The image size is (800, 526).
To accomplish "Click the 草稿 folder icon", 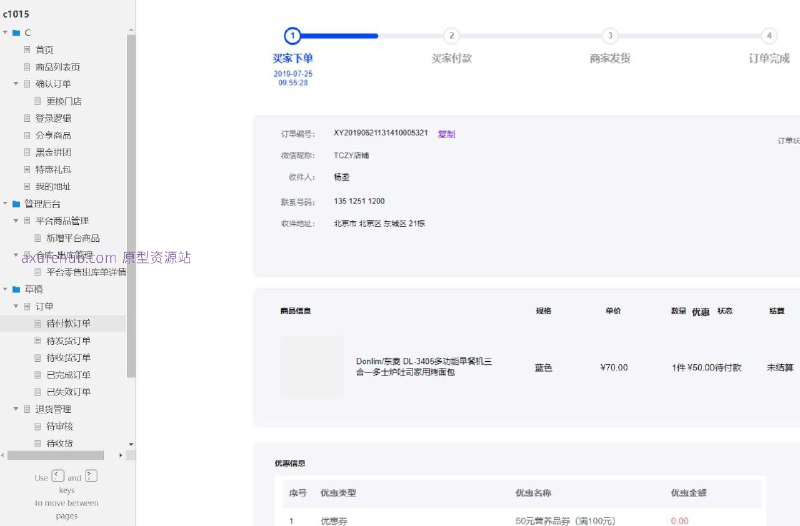I will click(x=16, y=289).
